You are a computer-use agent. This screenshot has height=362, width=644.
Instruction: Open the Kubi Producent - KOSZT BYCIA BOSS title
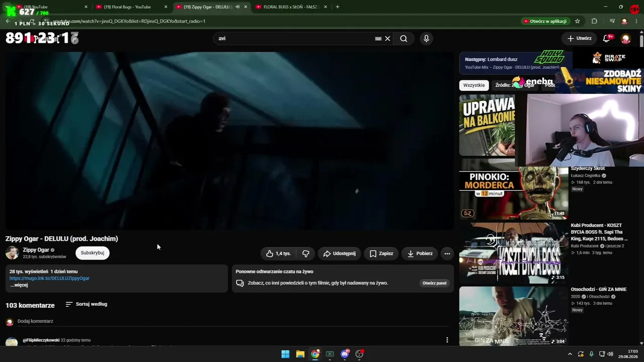click(599, 232)
